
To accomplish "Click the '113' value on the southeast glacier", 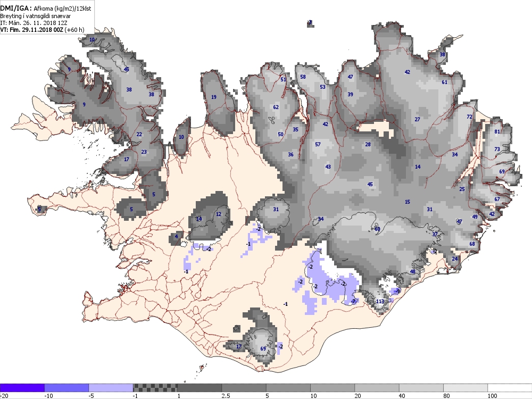I will (380, 301).
